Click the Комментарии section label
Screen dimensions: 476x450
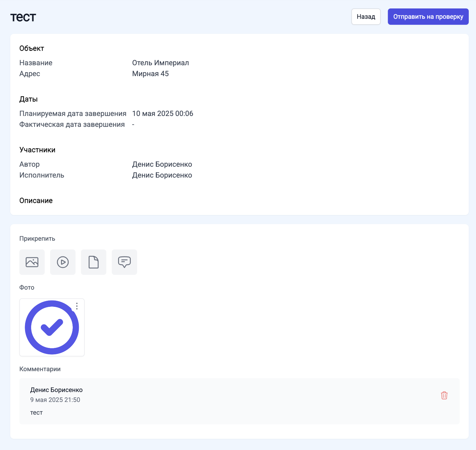pos(40,369)
